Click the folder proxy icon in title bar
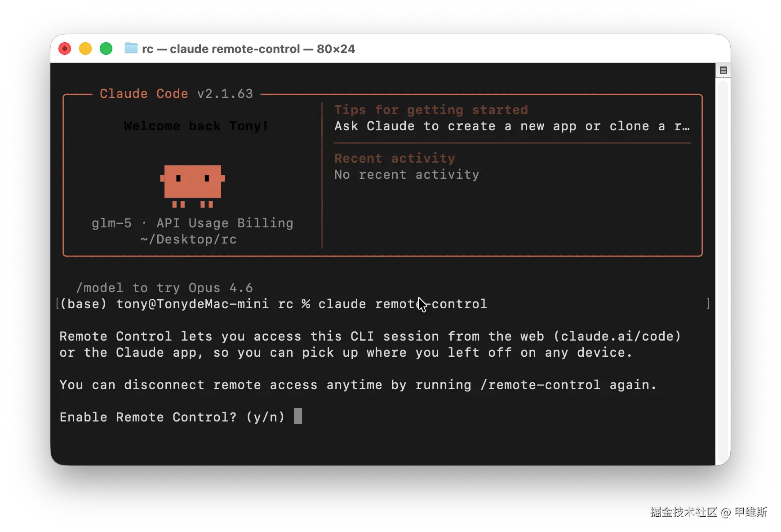Image resolution: width=781 pixels, height=532 pixels. [131, 48]
